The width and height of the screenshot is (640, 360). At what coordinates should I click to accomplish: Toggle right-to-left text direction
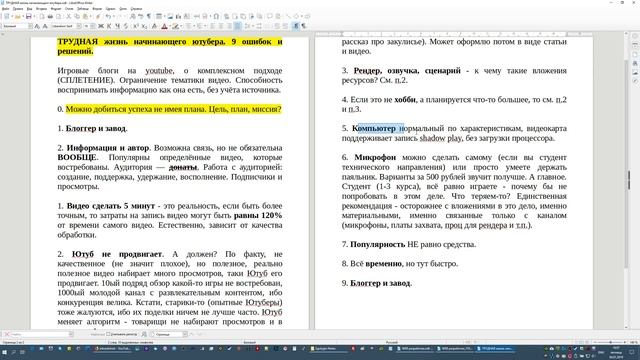304,26
